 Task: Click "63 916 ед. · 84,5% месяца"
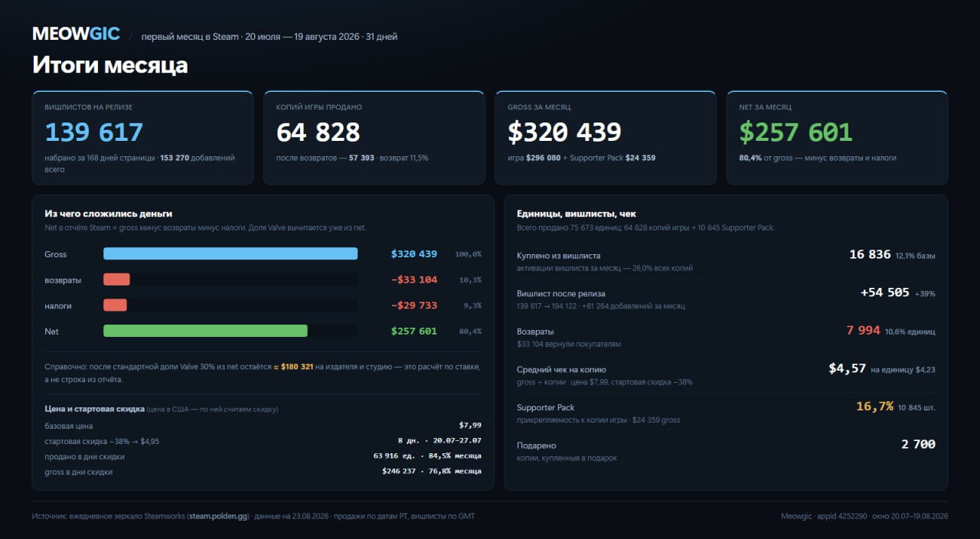pyautogui.click(x=427, y=456)
